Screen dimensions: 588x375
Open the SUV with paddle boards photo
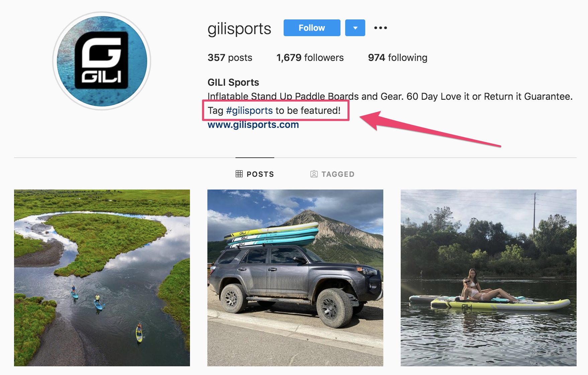click(295, 278)
